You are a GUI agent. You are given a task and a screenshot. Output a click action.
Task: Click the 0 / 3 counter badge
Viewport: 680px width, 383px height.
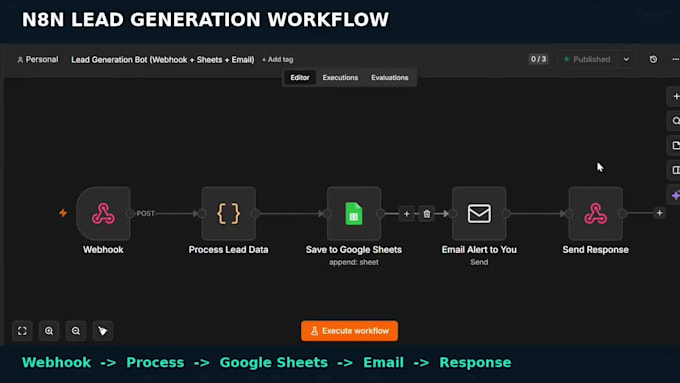538,59
